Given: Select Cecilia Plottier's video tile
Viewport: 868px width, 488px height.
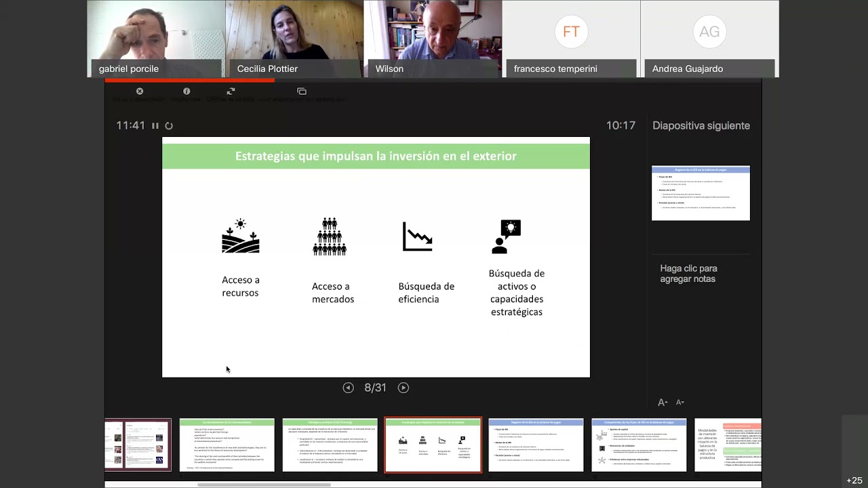Looking at the screenshot, I should click(294, 39).
